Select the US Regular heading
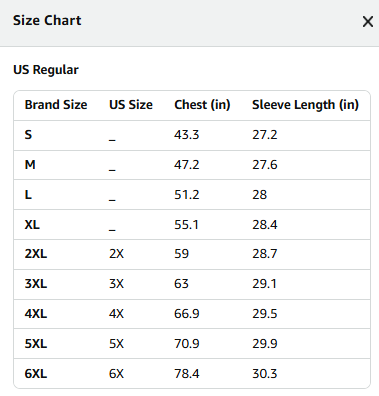 [46, 70]
